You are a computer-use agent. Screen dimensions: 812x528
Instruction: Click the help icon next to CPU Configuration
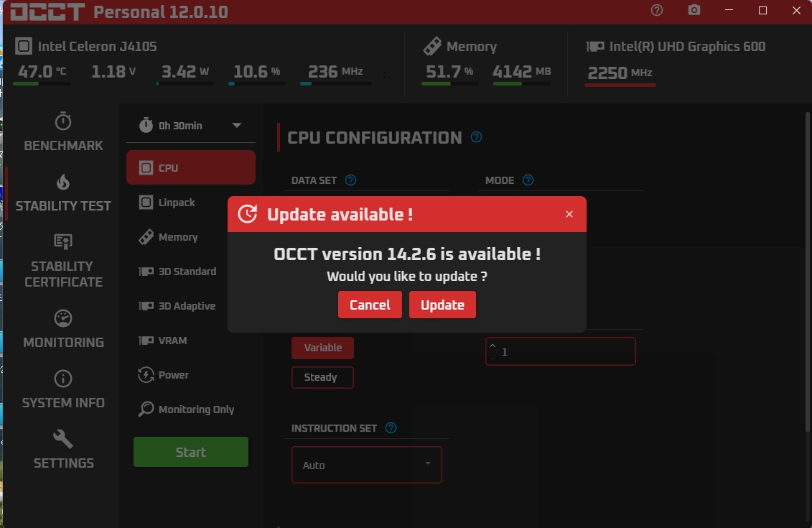coord(475,136)
